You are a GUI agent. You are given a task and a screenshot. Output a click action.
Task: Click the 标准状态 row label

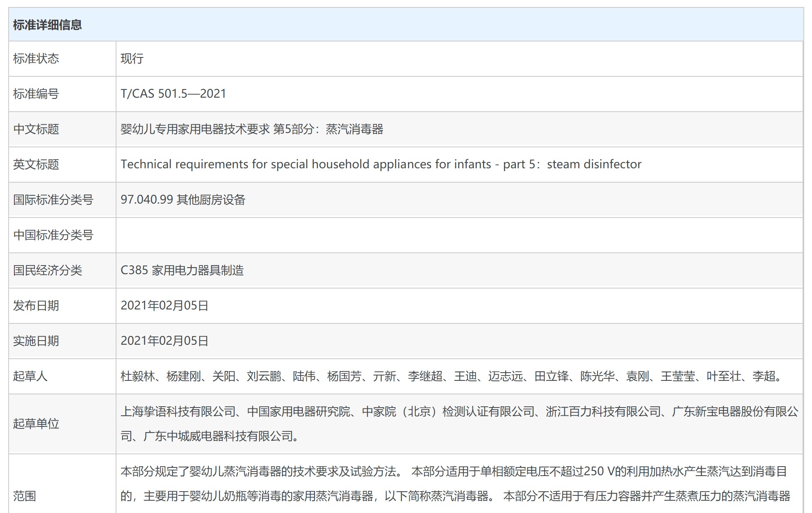36,59
